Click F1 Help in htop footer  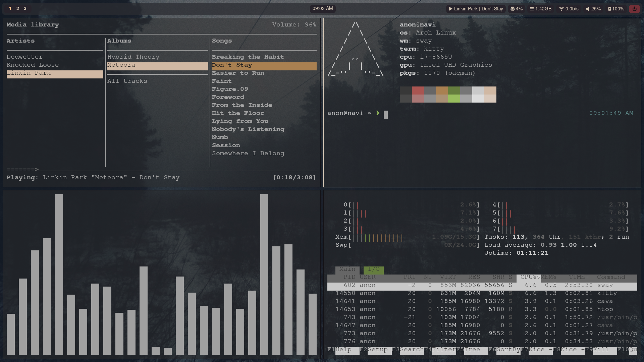pyautogui.click(x=343, y=350)
